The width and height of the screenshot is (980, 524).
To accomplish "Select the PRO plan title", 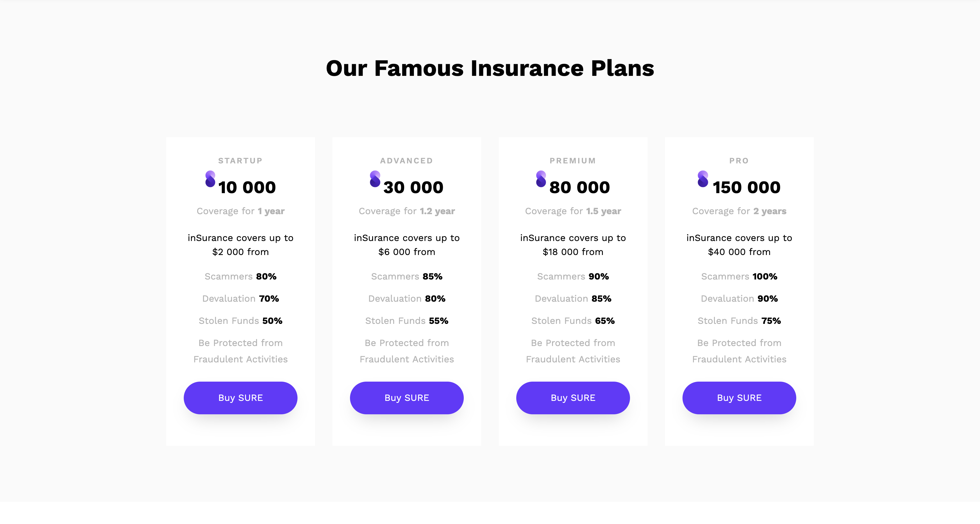I will tap(739, 160).
